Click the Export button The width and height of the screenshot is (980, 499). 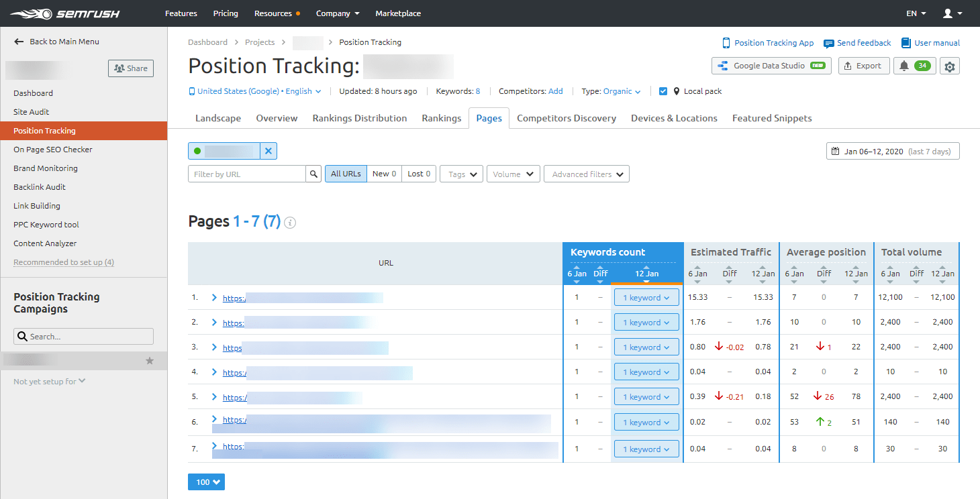click(x=864, y=66)
